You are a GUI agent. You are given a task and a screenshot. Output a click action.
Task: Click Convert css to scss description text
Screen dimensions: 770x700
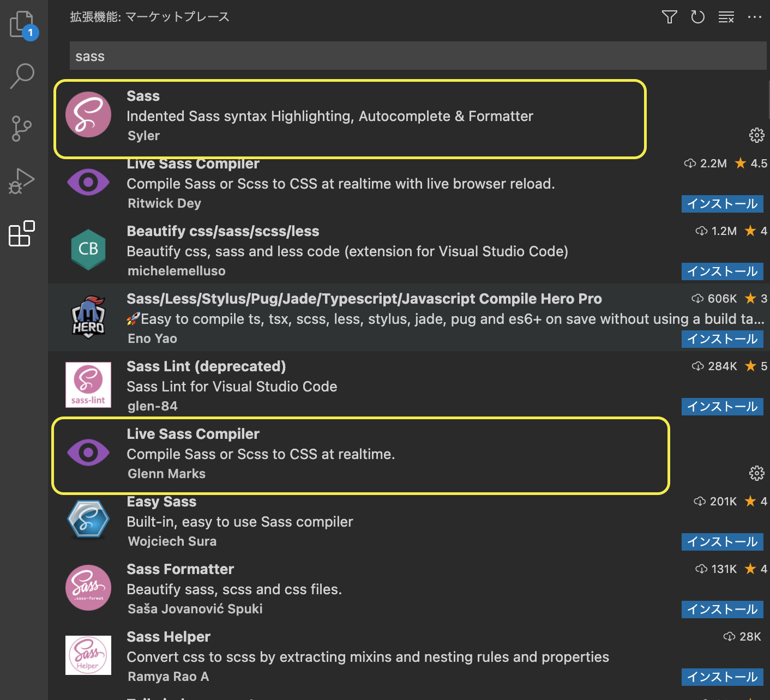(x=368, y=657)
